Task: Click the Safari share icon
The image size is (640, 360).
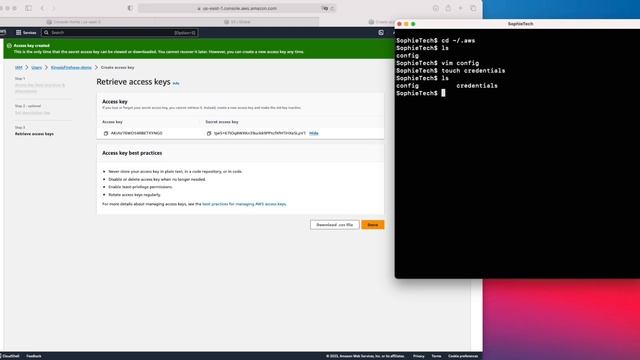Action: point(448,8)
